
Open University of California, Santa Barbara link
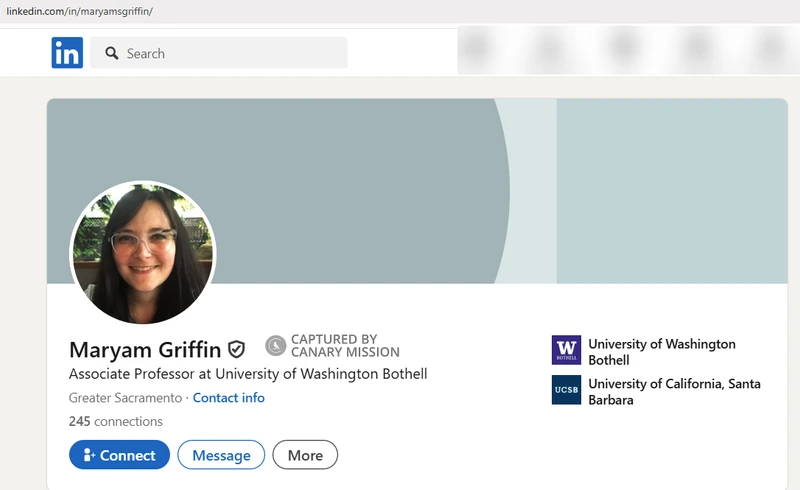(674, 391)
